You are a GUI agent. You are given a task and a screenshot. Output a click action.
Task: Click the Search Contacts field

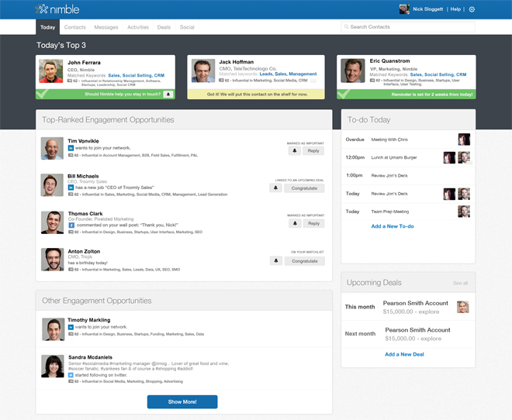(408, 27)
